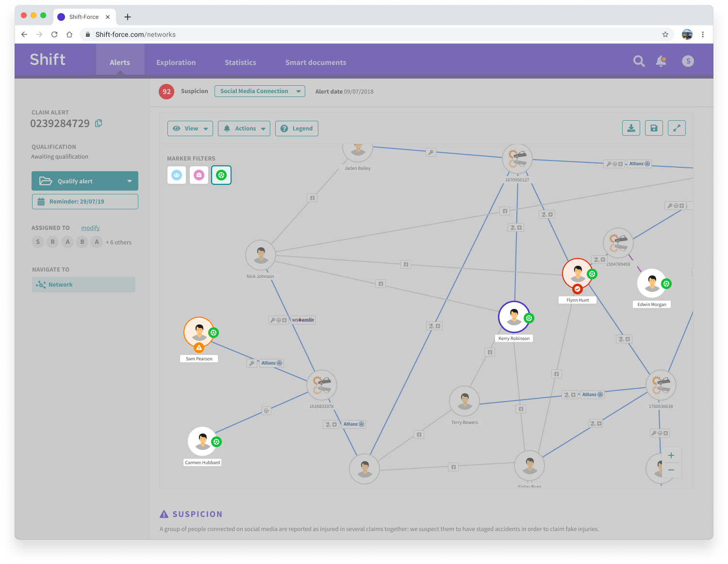Click assignee avatar R

pos(52,242)
